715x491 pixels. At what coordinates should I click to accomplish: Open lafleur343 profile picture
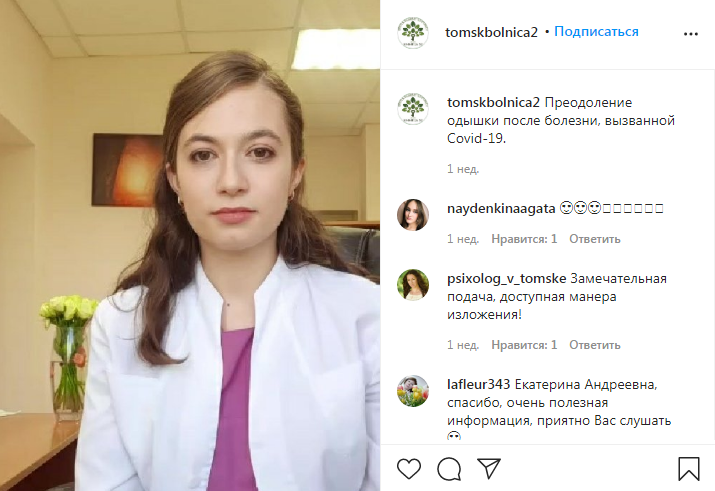click(x=413, y=391)
